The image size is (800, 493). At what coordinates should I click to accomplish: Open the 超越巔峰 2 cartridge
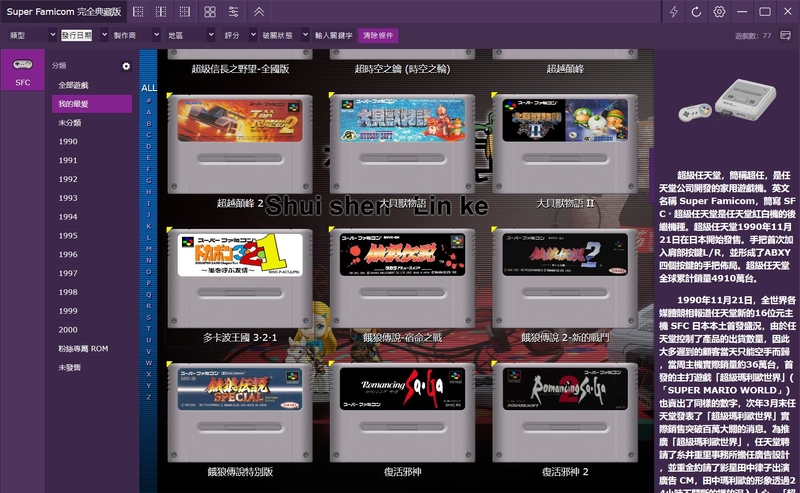pyautogui.click(x=240, y=144)
